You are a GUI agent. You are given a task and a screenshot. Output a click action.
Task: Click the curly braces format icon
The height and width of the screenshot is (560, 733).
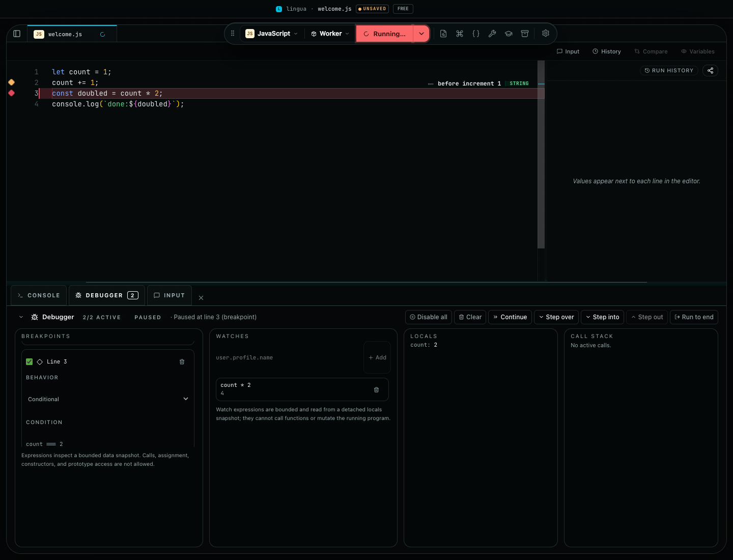(x=476, y=34)
